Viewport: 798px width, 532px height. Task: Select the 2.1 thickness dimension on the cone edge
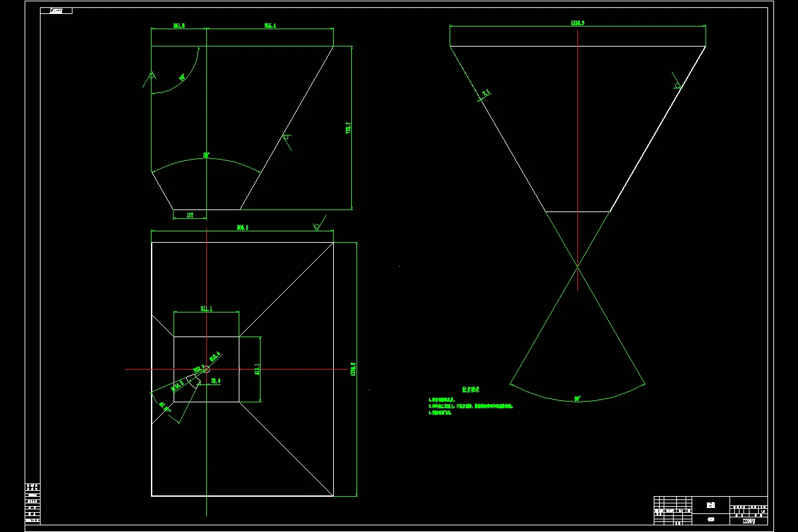[485, 94]
